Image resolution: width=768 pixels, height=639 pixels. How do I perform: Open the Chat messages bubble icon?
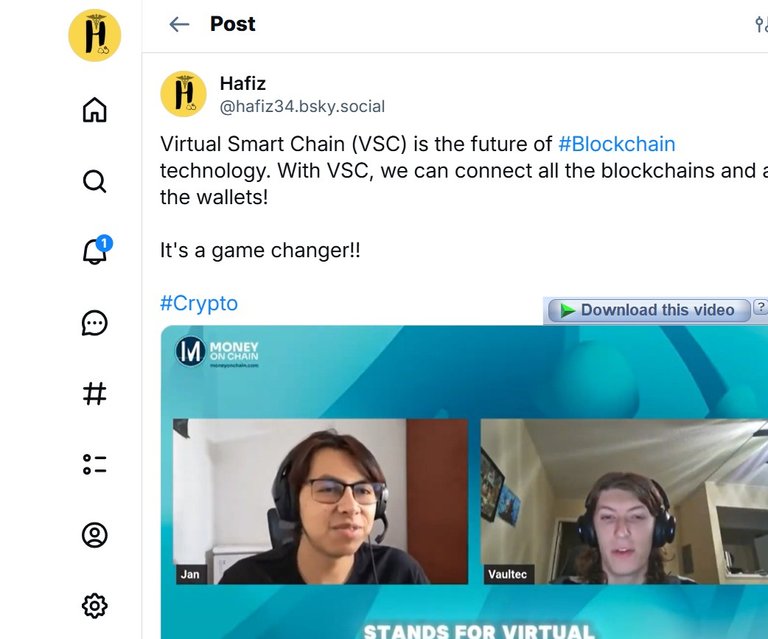(x=95, y=323)
